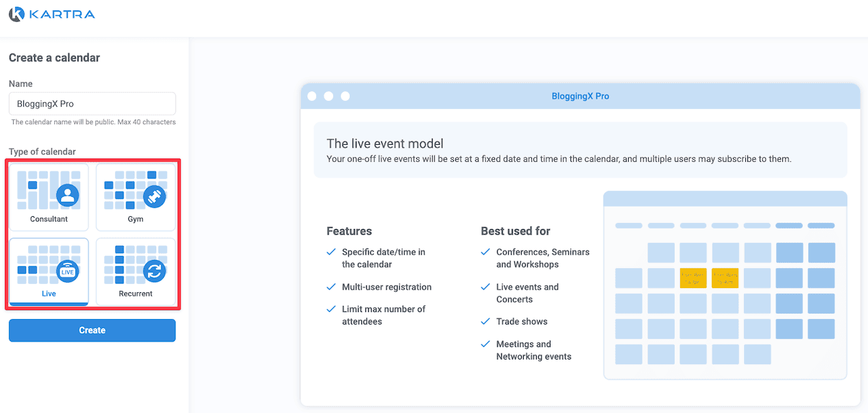Click the live event model heading
868x413 pixels.
[385, 143]
